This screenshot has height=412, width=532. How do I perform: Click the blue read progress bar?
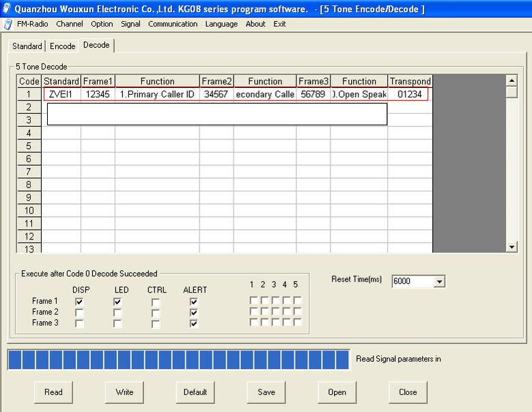click(178, 359)
